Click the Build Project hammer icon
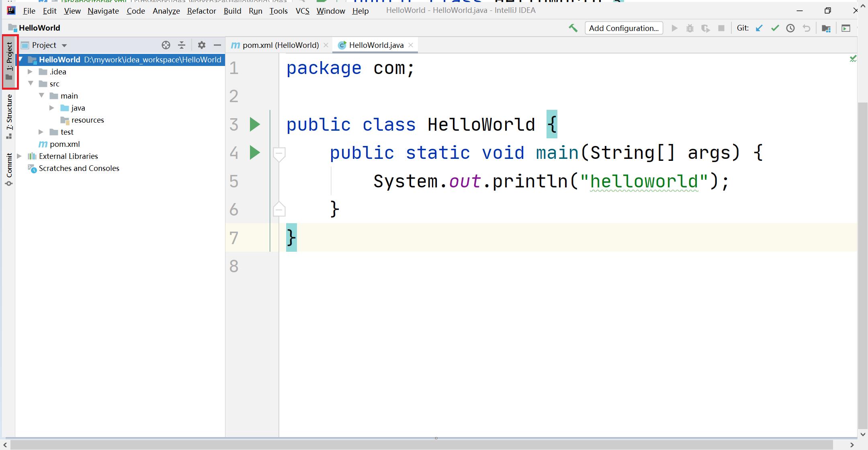This screenshot has height=450, width=868. (573, 28)
